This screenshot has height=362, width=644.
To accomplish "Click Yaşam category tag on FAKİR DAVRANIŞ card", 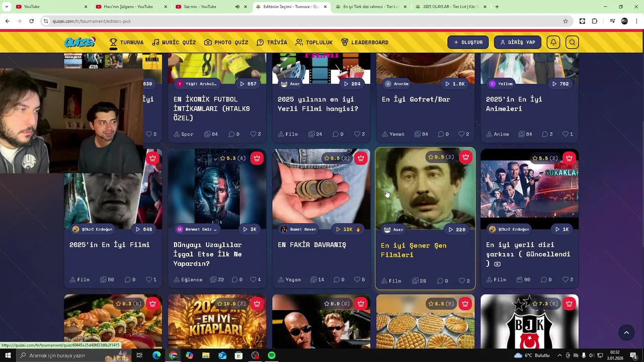I will pos(289,280).
